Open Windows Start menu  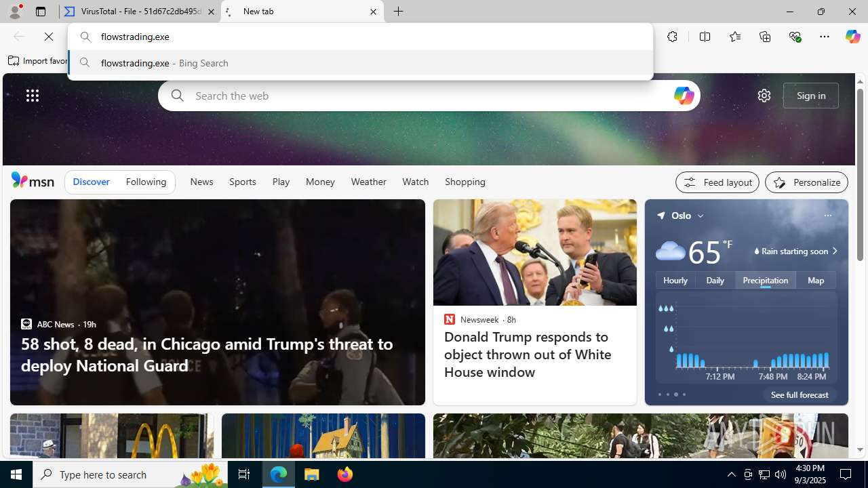(x=16, y=474)
